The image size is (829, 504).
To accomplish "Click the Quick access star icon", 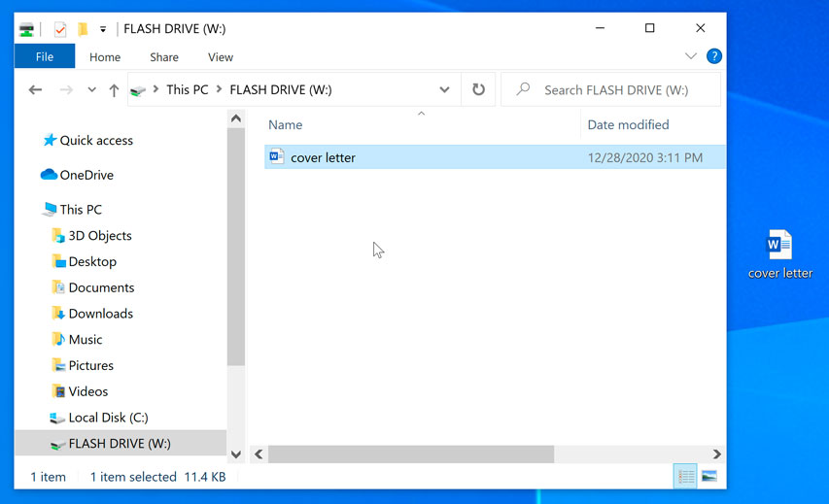I will coord(50,140).
